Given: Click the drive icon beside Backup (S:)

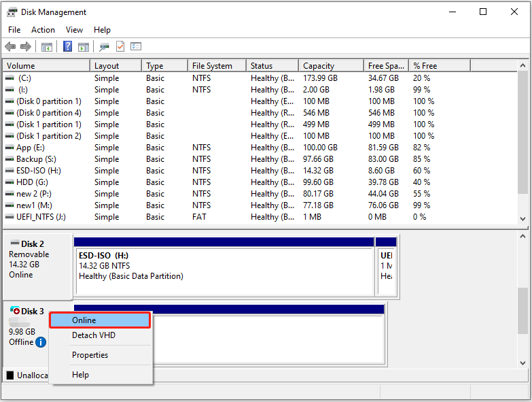Looking at the screenshot, I should coord(10,159).
